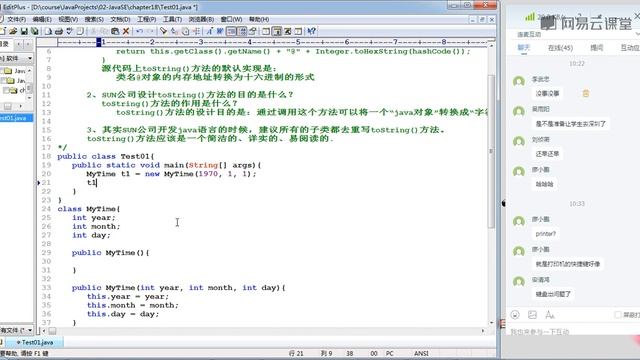Click the Help question-mark arrow icon

tap(312, 31)
